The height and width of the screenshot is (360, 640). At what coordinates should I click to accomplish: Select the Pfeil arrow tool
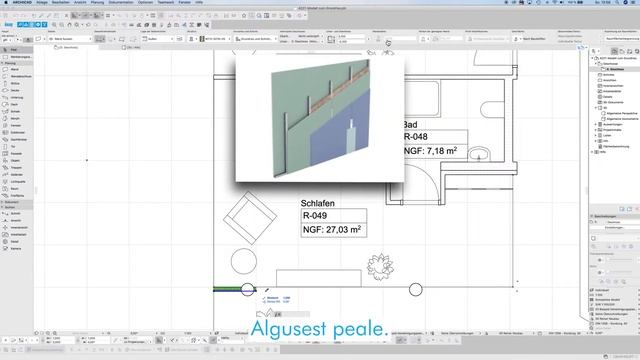click(16, 50)
